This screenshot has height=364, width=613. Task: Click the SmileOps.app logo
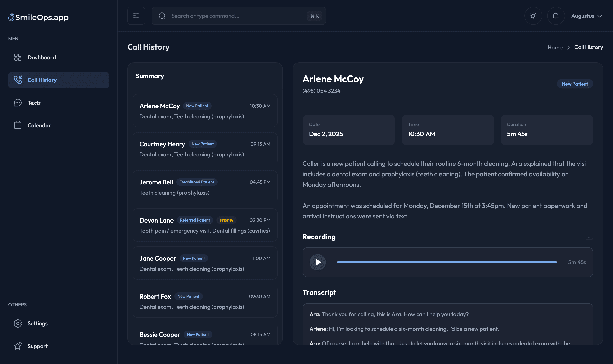pyautogui.click(x=38, y=17)
